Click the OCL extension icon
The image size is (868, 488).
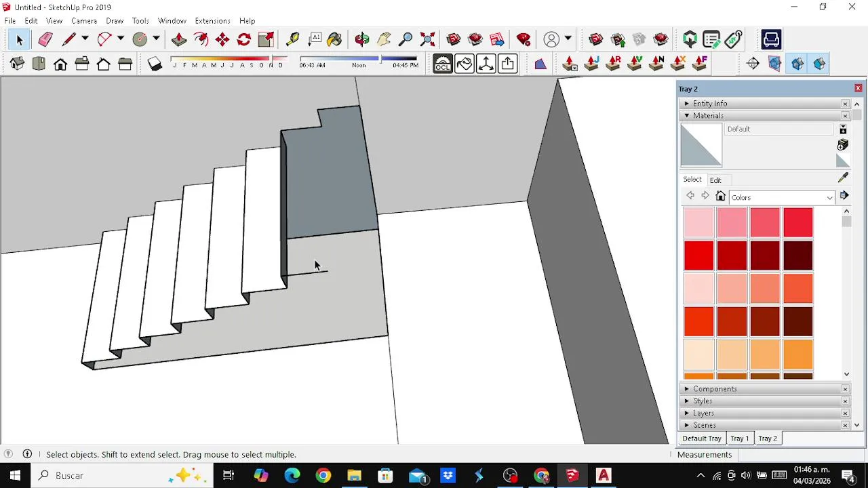click(443, 64)
